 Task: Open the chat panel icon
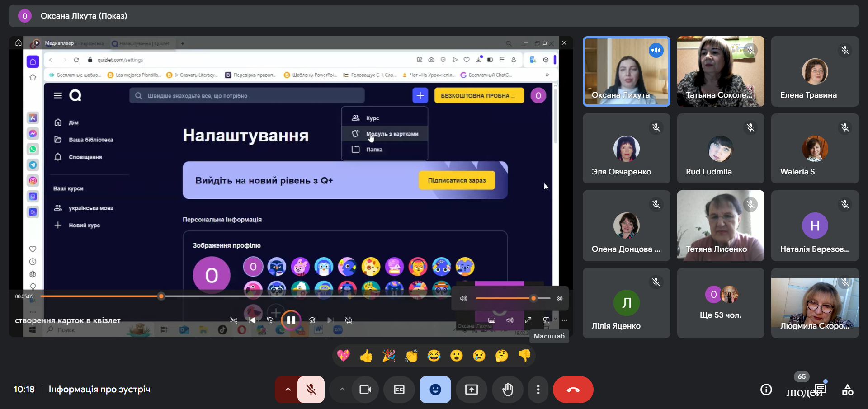click(821, 389)
